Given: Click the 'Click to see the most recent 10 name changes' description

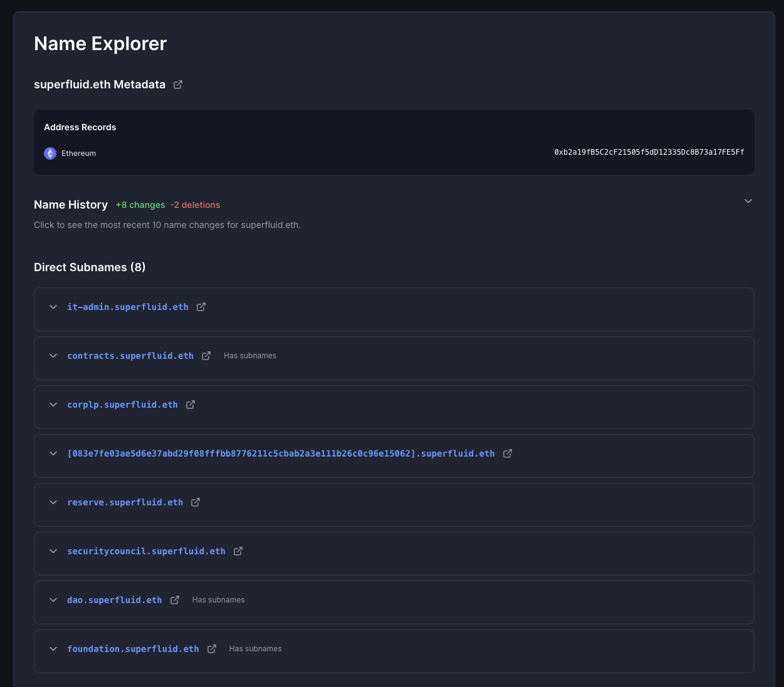Looking at the screenshot, I should click(x=167, y=225).
